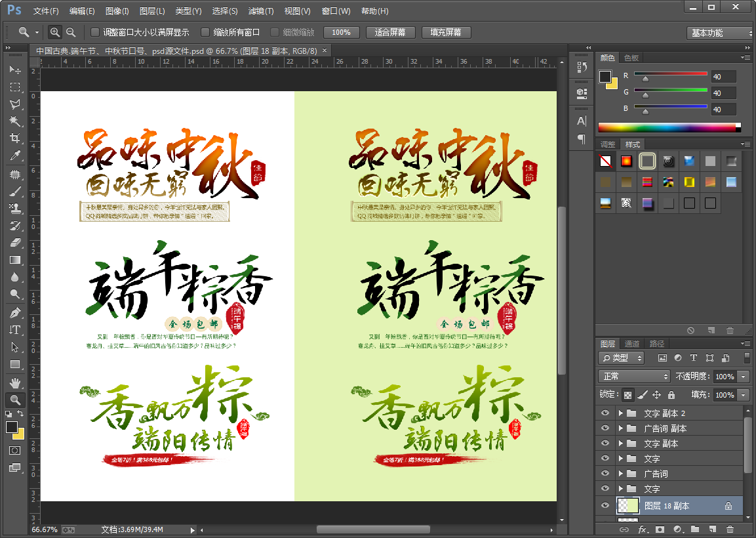The image size is (756, 538).
Task: Hide the 广告词 副本 layer group
Action: click(x=605, y=428)
